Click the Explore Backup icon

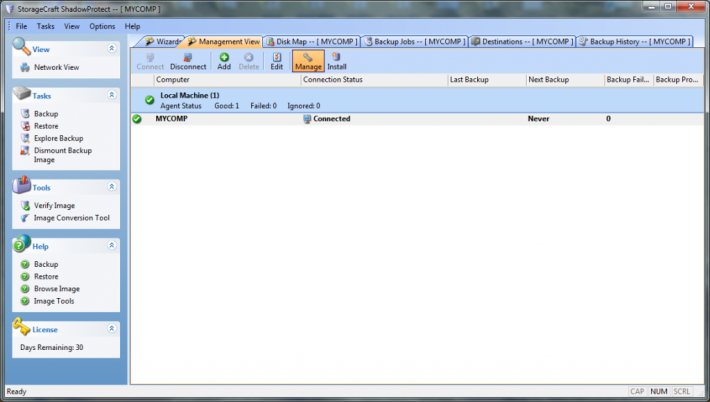pos(25,138)
